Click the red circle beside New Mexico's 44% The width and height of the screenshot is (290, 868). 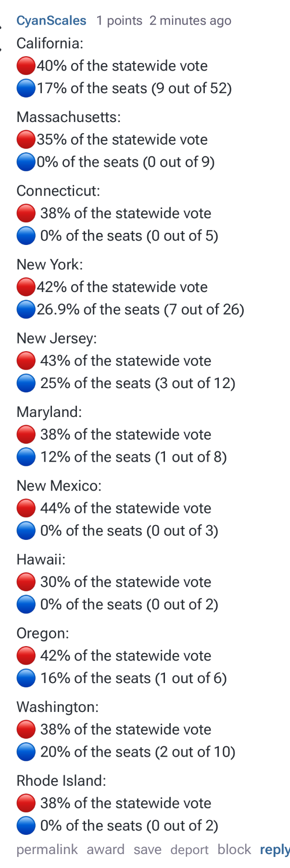[x=26, y=508]
